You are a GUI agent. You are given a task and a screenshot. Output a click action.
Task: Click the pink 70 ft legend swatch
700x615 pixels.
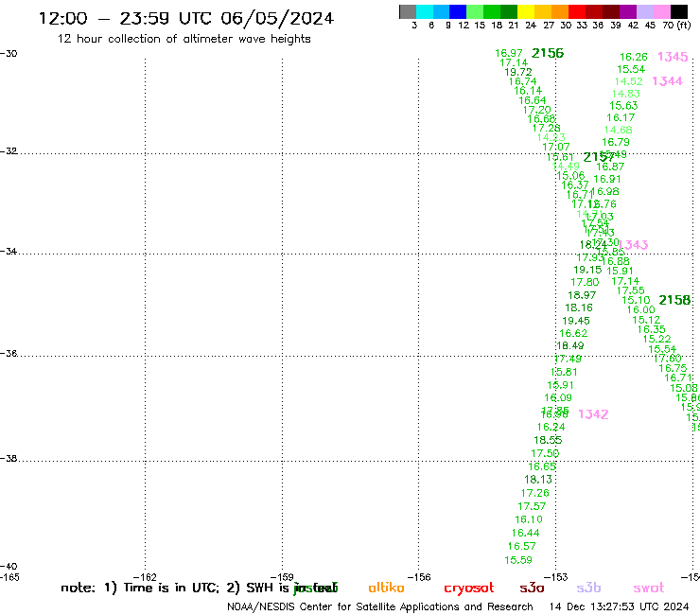click(662, 12)
